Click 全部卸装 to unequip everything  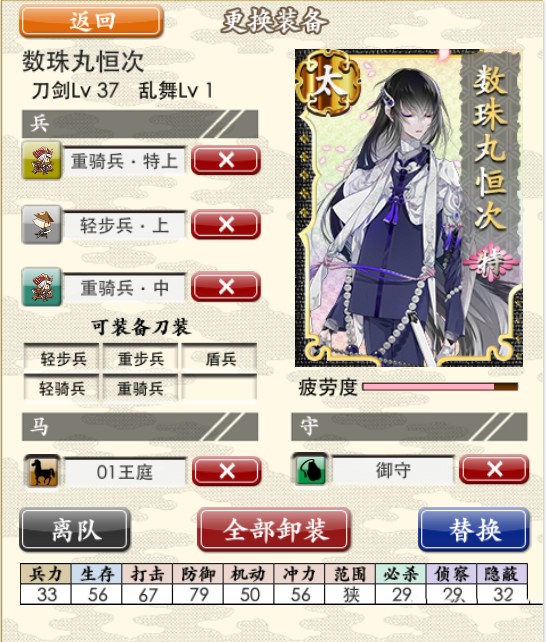pos(274,530)
